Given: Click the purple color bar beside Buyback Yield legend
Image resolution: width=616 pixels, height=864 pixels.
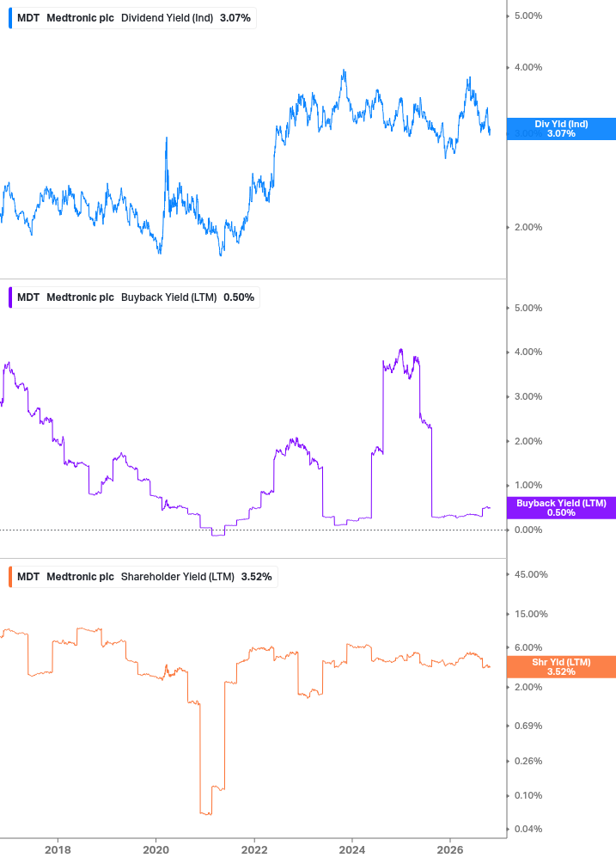Looking at the screenshot, I should pos(10,297).
